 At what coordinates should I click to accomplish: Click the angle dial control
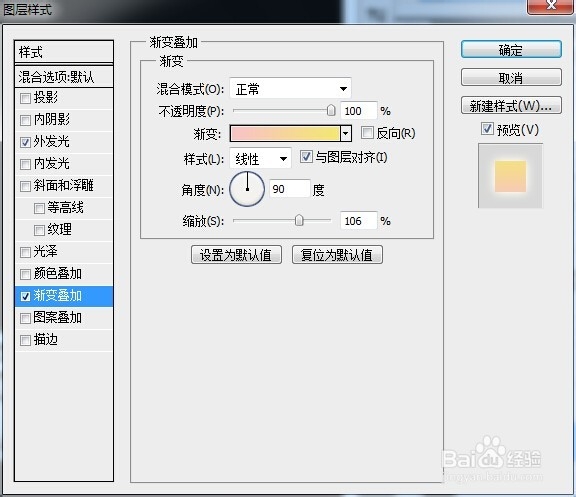click(247, 189)
